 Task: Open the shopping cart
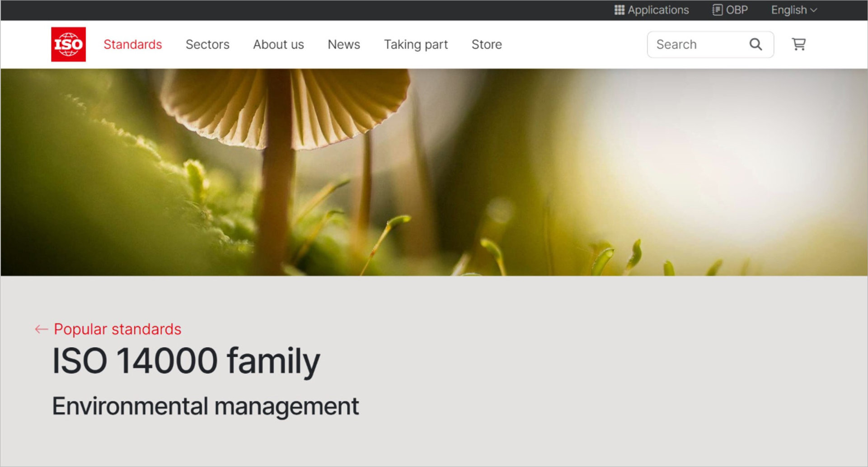click(x=798, y=44)
